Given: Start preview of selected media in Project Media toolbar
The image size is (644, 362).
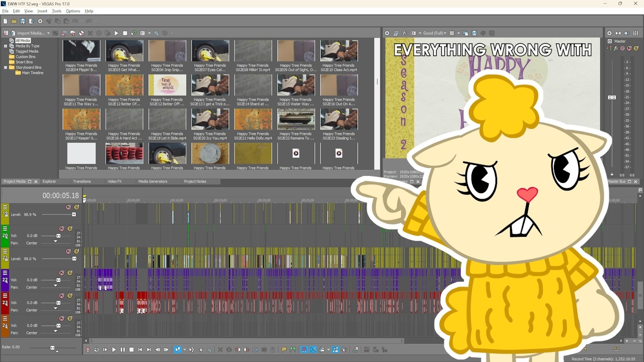Looking at the screenshot, I should (116, 33).
